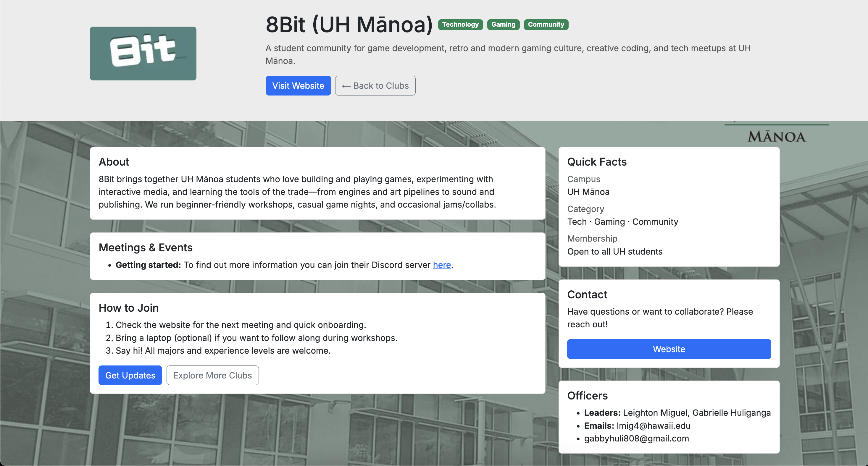This screenshot has height=466, width=868.
Task: Open the Discord server via the here link
Action: click(x=441, y=265)
